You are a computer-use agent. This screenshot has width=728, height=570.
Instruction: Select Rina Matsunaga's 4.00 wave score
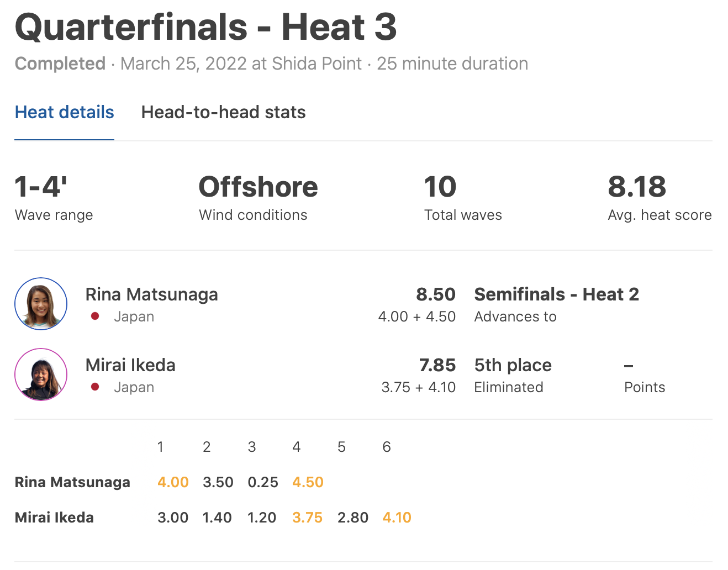[173, 482]
